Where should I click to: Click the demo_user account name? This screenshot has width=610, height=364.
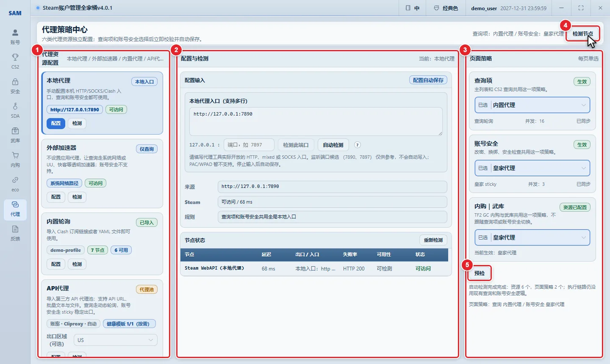[484, 8]
